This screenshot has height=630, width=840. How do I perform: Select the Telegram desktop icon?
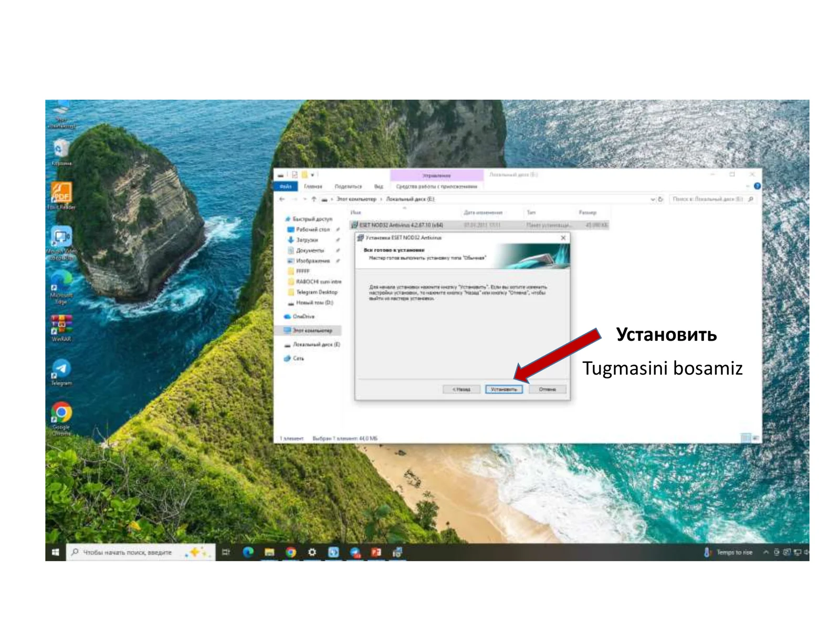61,372
